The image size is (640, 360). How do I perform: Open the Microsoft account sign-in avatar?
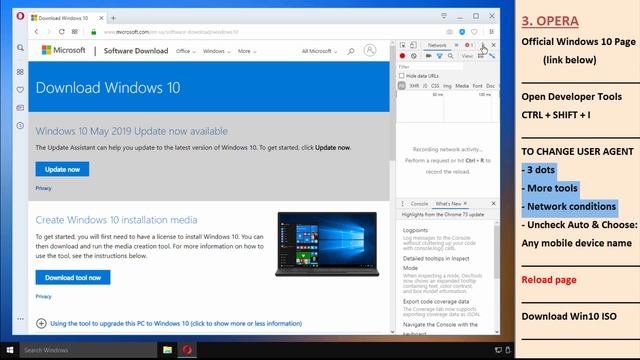(x=370, y=50)
